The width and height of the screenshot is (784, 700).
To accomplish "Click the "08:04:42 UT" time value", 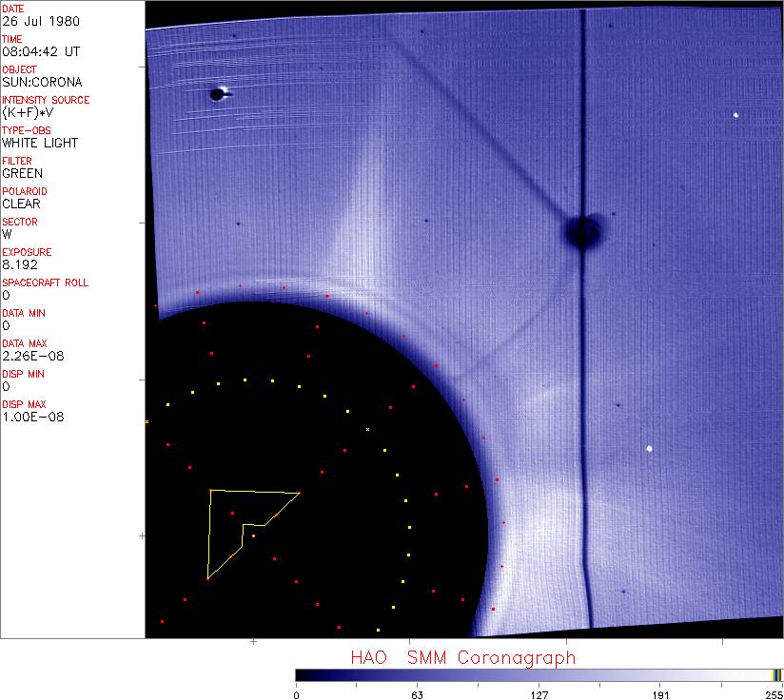I will coord(39,51).
